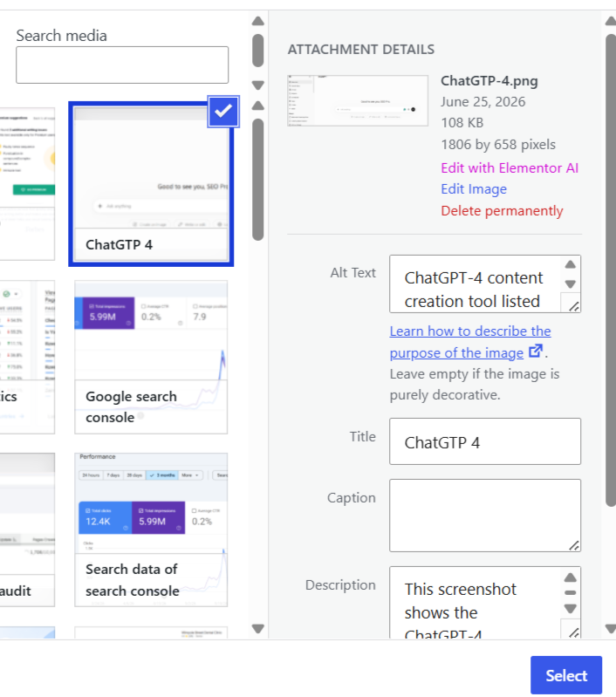The image size is (616, 697).
Task: Click the ATTACHMENT DETAILS heading
Action: (360, 50)
